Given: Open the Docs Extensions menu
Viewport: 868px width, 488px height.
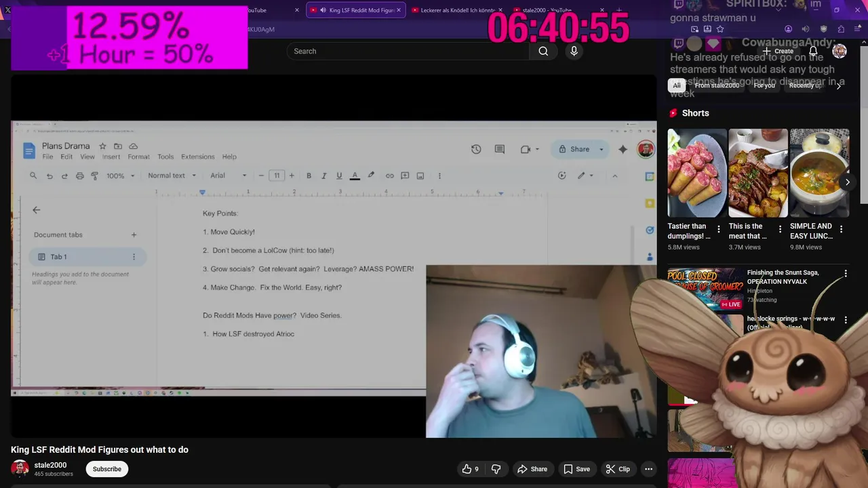Looking at the screenshot, I should click(x=198, y=157).
